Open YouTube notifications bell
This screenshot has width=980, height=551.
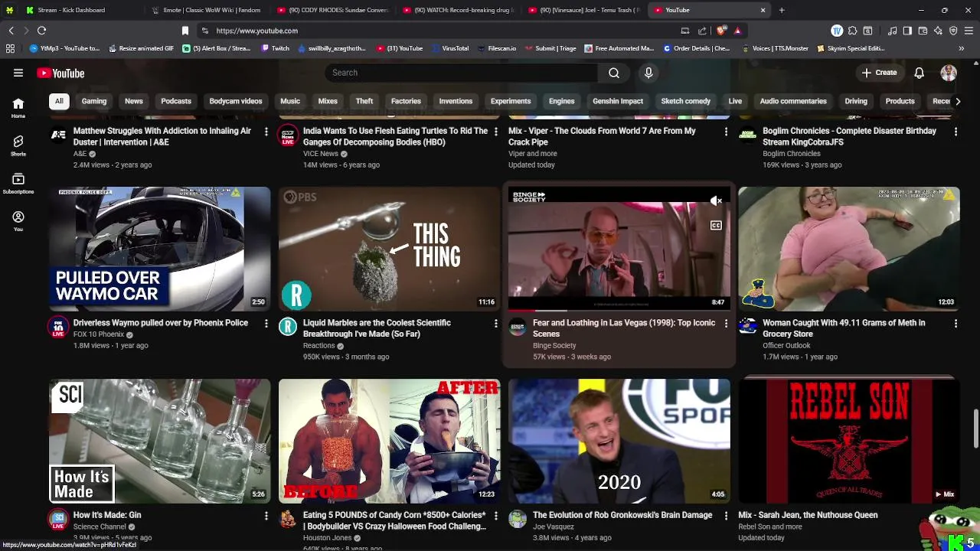(x=920, y=73)
